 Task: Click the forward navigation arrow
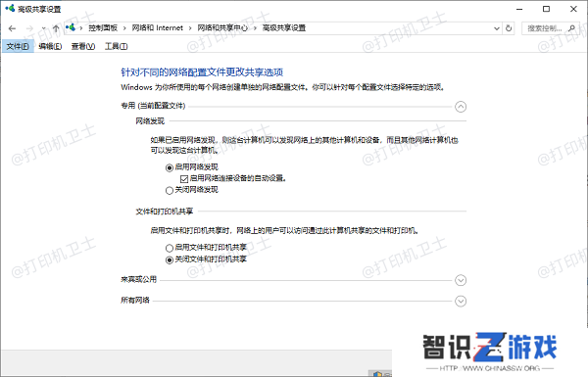tap(29, 28)
